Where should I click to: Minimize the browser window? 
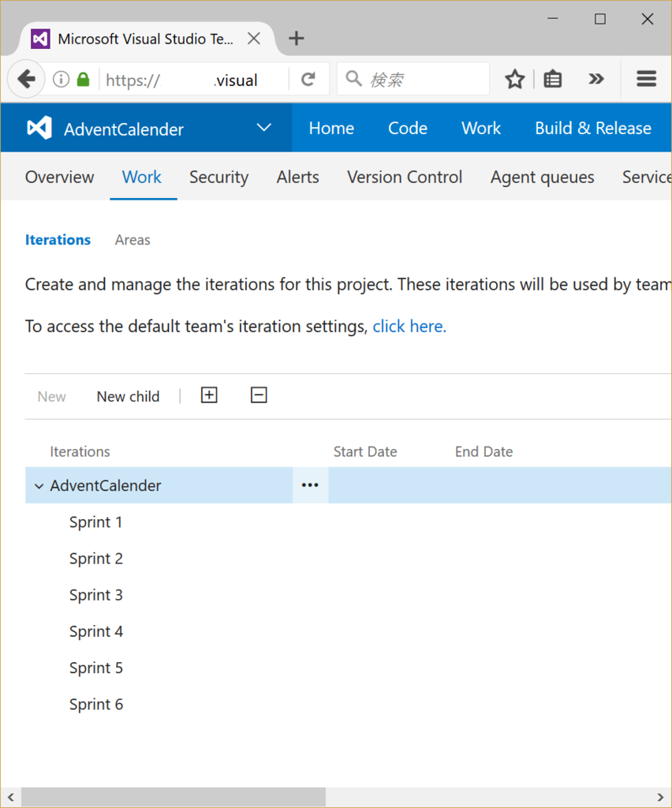click(553, 19)
